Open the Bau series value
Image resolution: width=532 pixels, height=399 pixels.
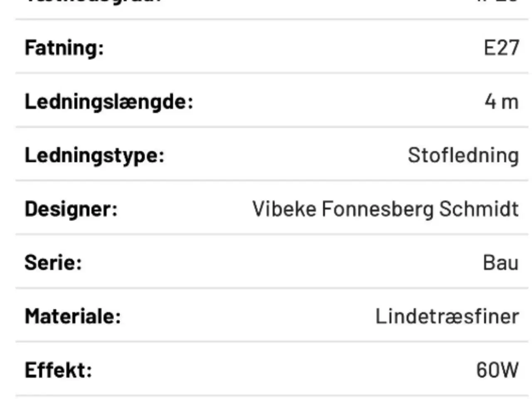point(500,262)
